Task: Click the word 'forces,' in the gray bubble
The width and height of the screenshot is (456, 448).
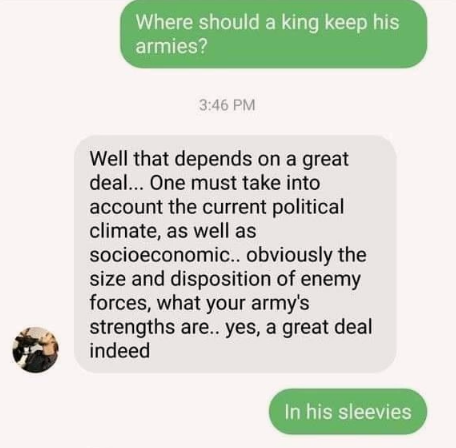Action: [x=119, y=303]
